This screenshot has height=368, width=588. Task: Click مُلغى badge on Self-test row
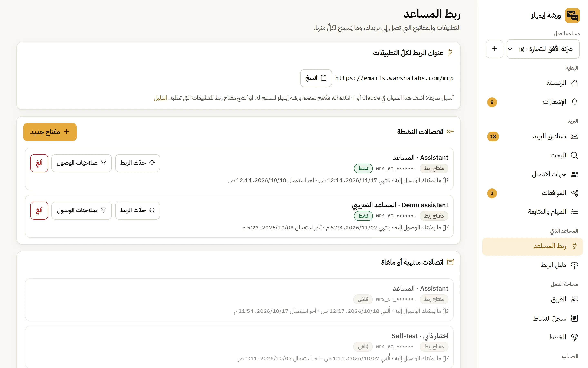[363, 347]
